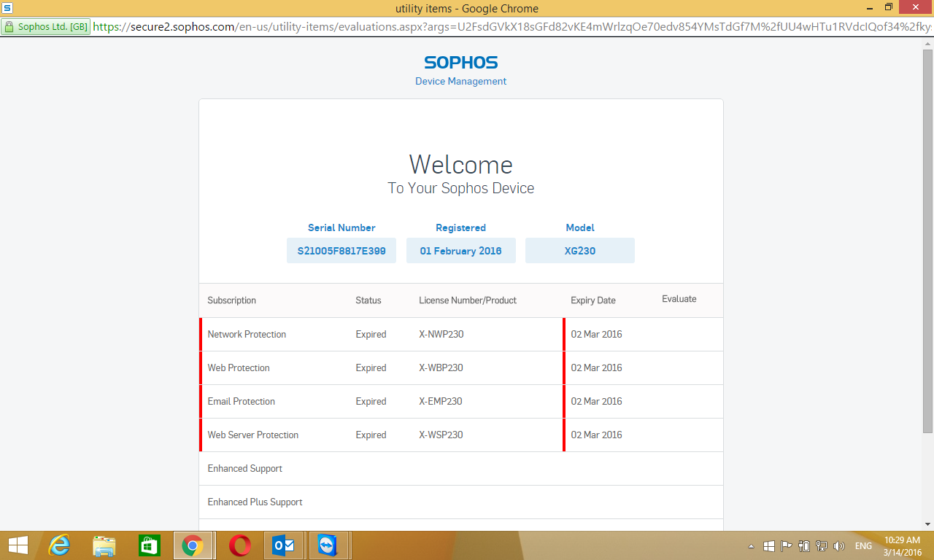Click the expiry date of Web Server Protection
The width and height of the screenshot is (934, 560).
[x=596, y=435]
